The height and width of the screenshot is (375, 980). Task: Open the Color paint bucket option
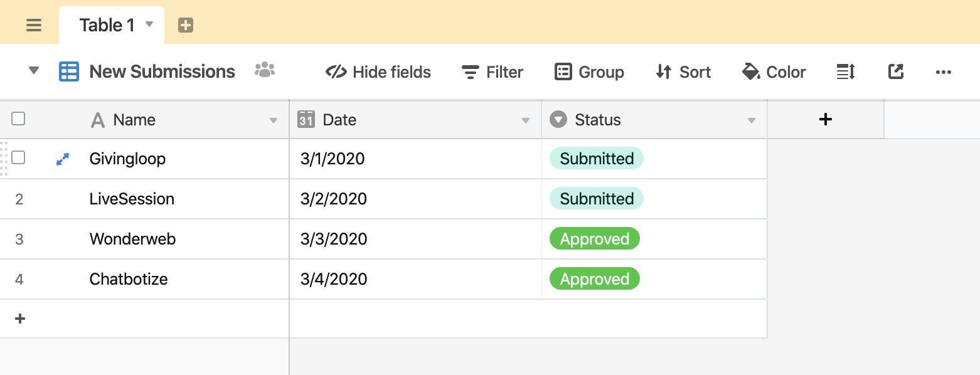click(x=774, y=72)
